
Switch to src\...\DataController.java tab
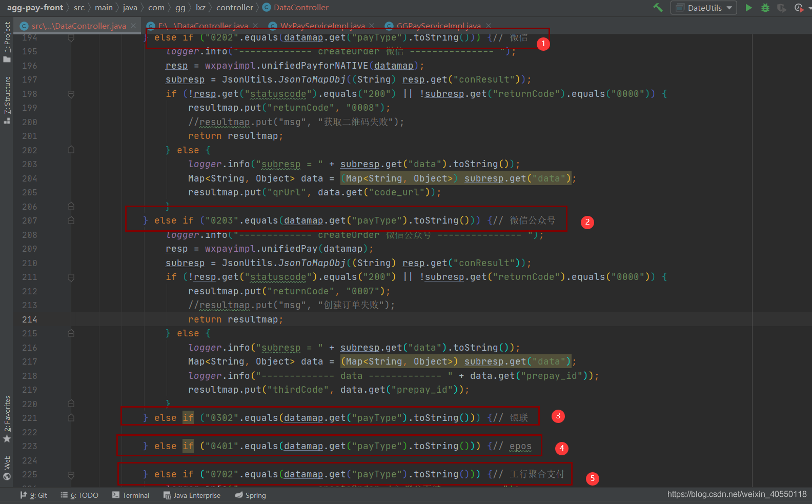(78, 26)
